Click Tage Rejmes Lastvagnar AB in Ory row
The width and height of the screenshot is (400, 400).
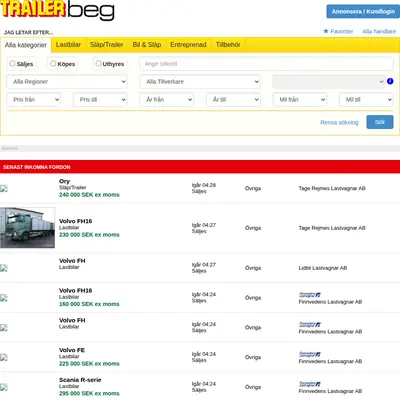(x=332, y=188)
